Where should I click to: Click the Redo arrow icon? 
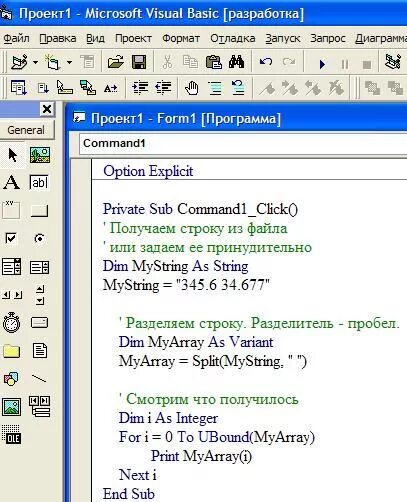point(289,62)
